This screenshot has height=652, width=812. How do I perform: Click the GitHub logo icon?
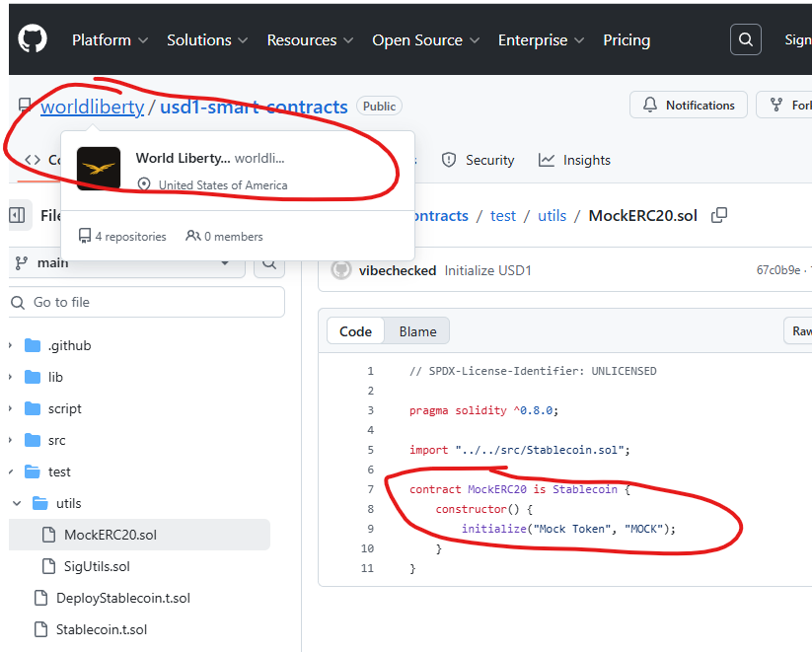point(33,39)
